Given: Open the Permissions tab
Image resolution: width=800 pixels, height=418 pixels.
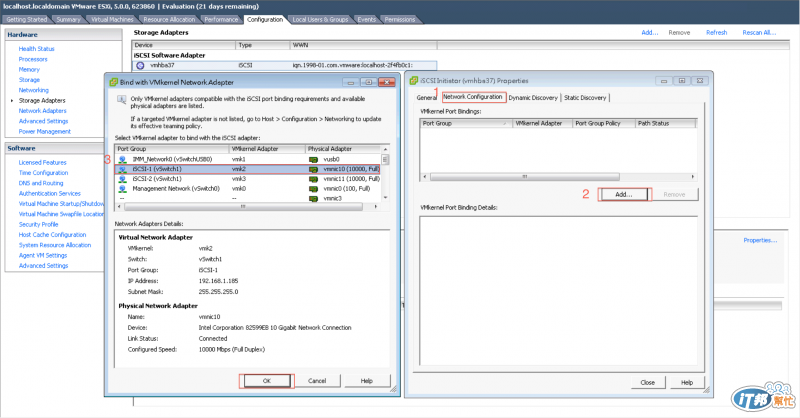Looking at the screenshot, I should click(399, 19).
